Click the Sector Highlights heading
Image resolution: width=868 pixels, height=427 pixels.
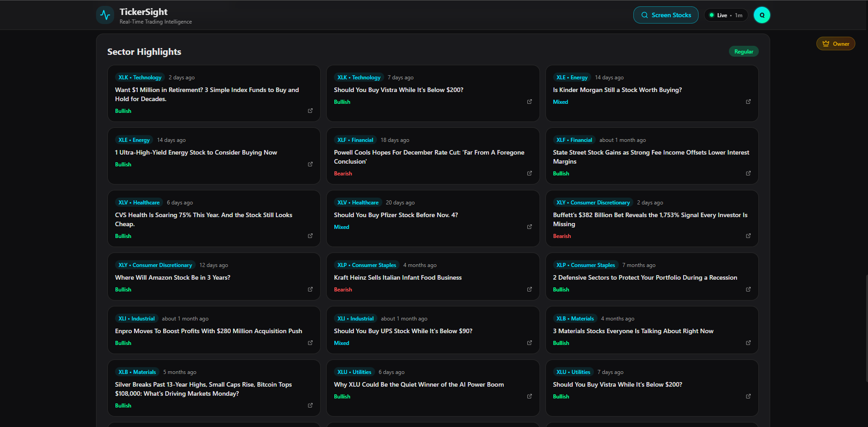tap(144, 52)
